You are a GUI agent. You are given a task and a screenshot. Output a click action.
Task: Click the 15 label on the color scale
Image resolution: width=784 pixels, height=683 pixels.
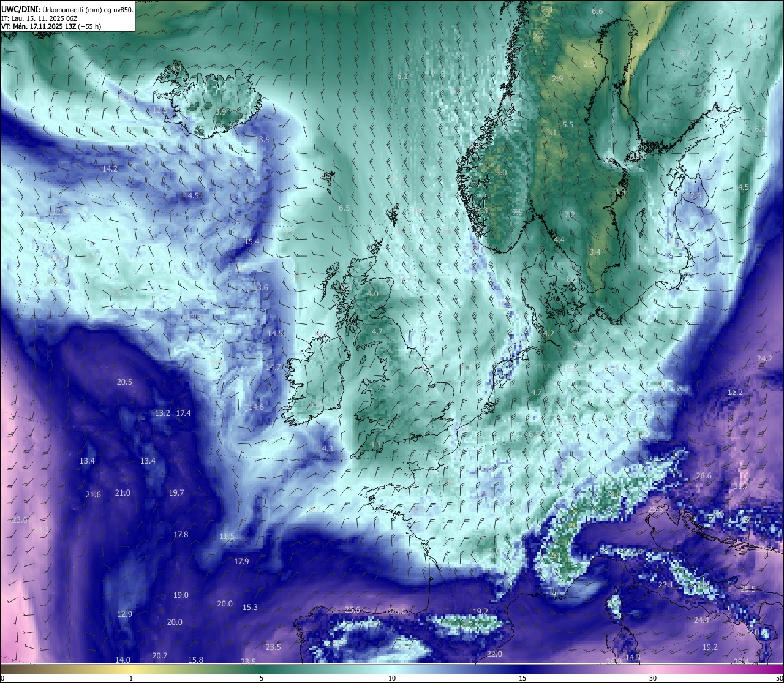tap(522, 678)
